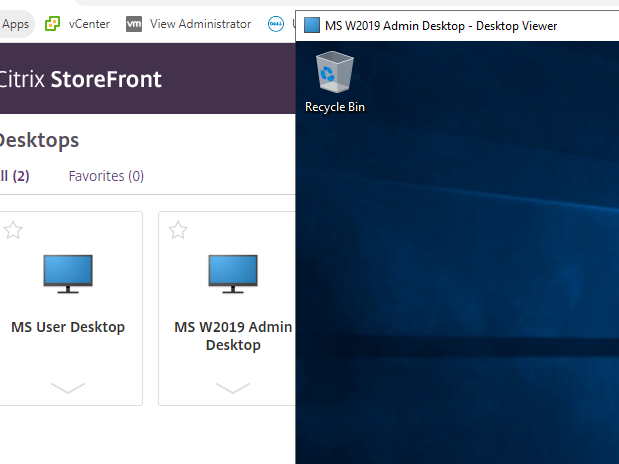619x464 pixels.
Task: Click the Citrix StoreFront header logo
Action: [x=80, y=79]
